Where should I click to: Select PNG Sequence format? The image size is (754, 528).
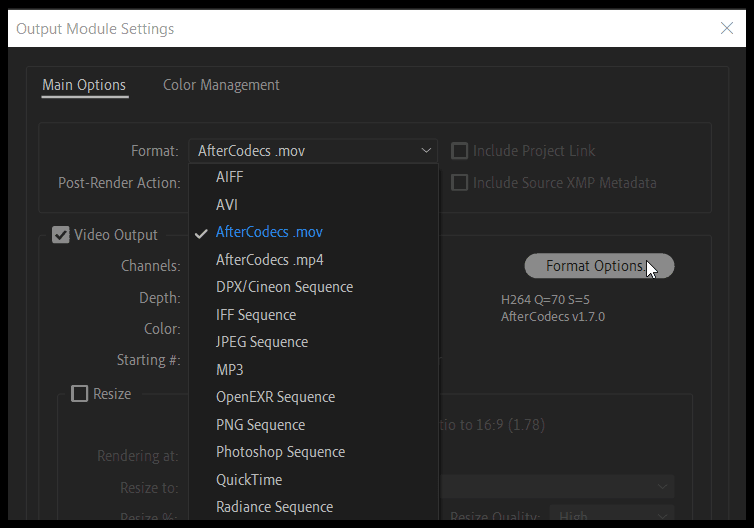pyautogui.click(x=314, y=425)
